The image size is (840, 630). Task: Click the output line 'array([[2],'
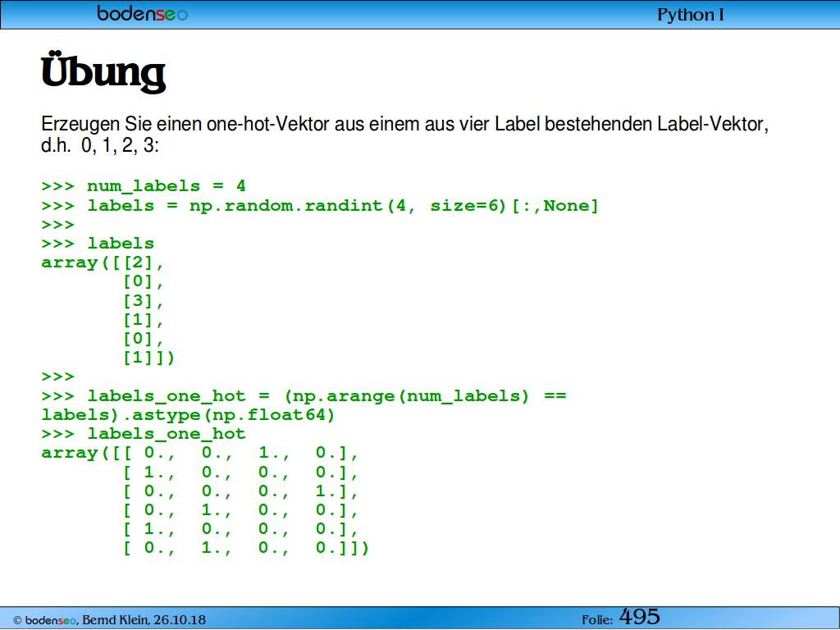pos(103,262)
